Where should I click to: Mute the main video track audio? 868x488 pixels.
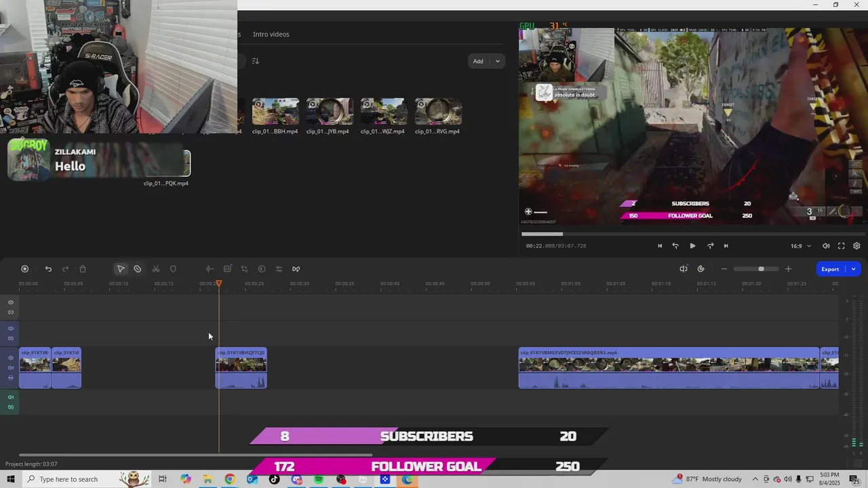[11, 368]
